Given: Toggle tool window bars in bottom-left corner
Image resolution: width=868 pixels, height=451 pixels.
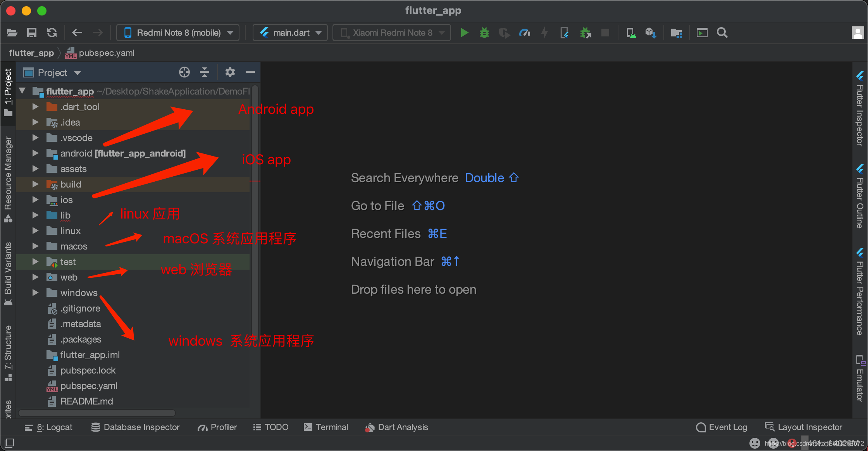Looking at the screenshot, I should 9,443.
